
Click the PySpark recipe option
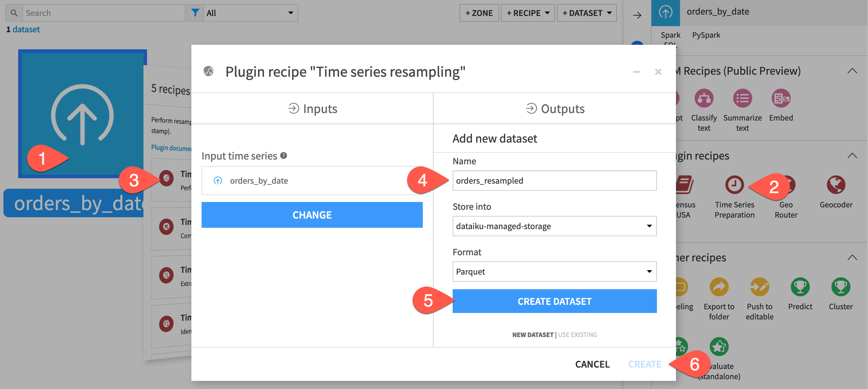(x=706, y=35)
